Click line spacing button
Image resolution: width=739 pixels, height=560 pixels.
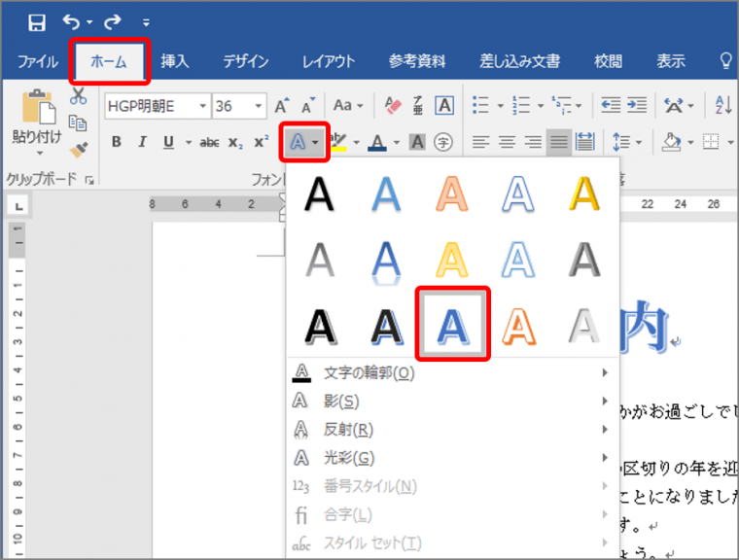pyautogui.click(x=621, y=141)
